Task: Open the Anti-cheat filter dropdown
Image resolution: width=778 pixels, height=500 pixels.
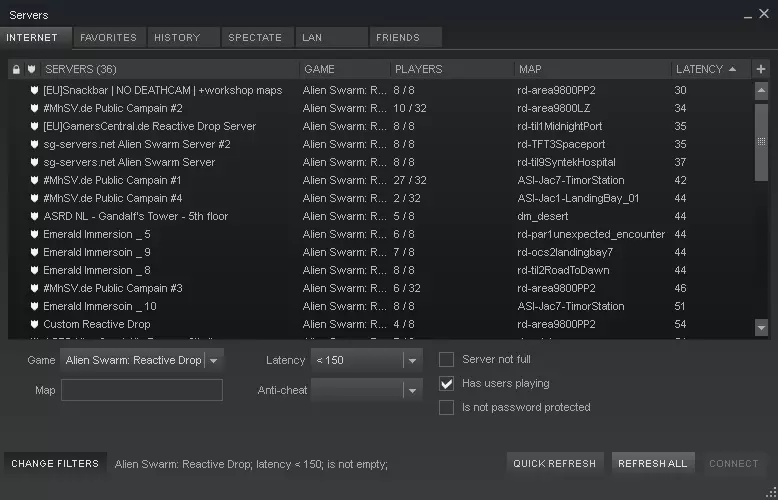Action: coord(412,390)
